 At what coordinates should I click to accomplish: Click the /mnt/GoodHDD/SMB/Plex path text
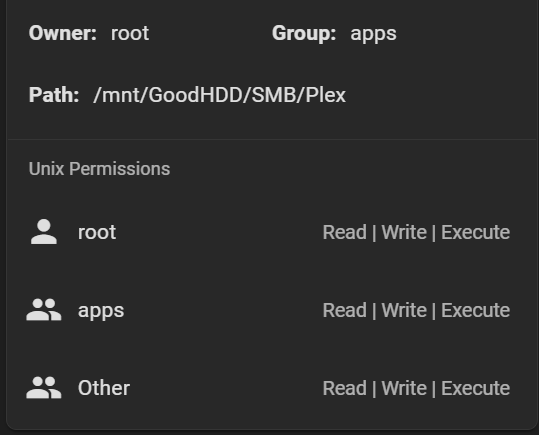click(x=219, y=95)
